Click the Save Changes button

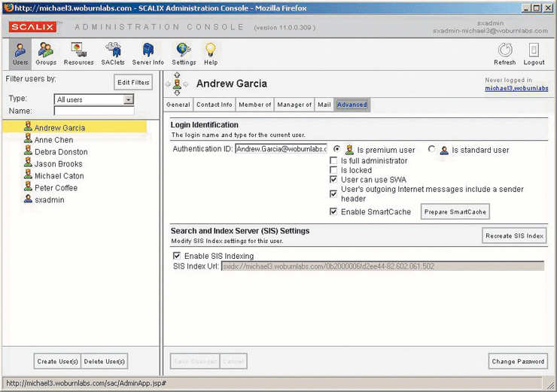click(195, 361)
